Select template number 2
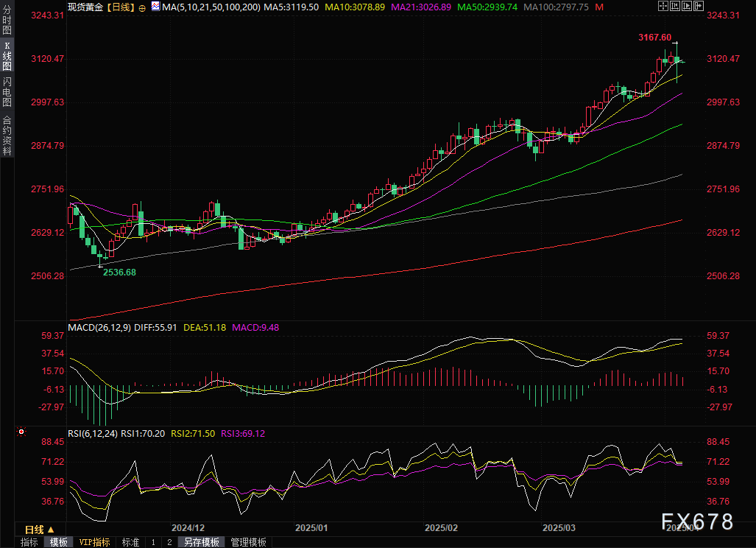The width and height of the screenshot is (756, 548). click(169, 542)
